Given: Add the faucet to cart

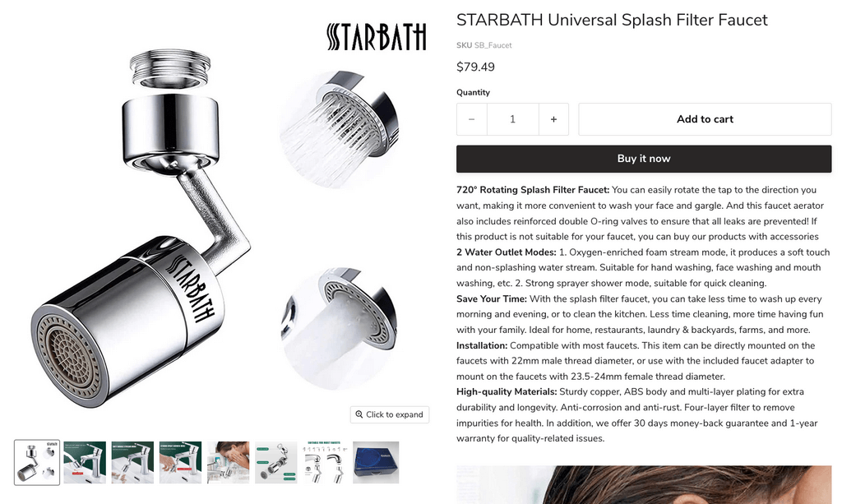Looking at the screenshot, I should (705, 119).
